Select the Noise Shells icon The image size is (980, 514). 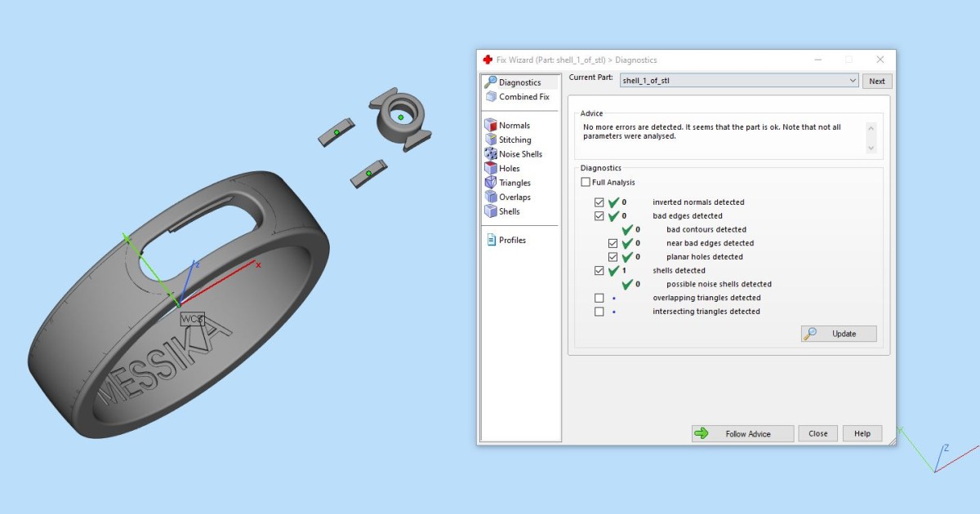tap(491, 154)
